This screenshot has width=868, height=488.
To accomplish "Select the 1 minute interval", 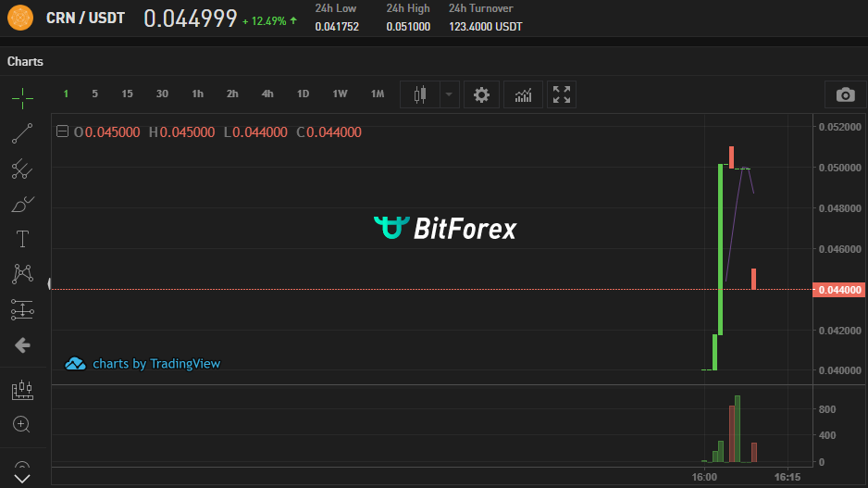I will [66, 94].
